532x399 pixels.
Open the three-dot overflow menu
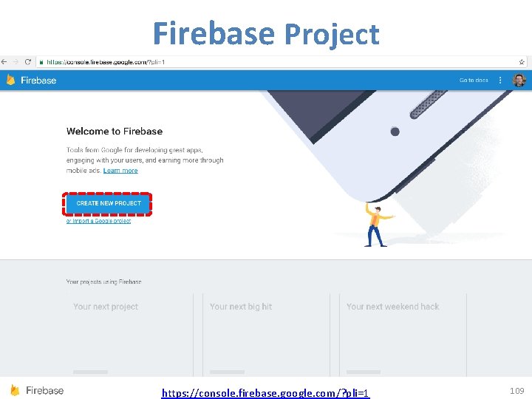pyautogui.click(x=500, y=80)
